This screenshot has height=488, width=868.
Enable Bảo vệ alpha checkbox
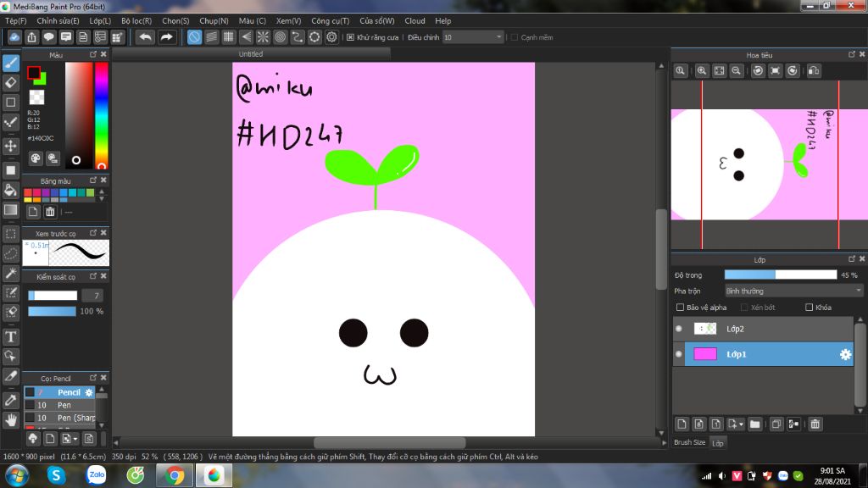[681, 307]
